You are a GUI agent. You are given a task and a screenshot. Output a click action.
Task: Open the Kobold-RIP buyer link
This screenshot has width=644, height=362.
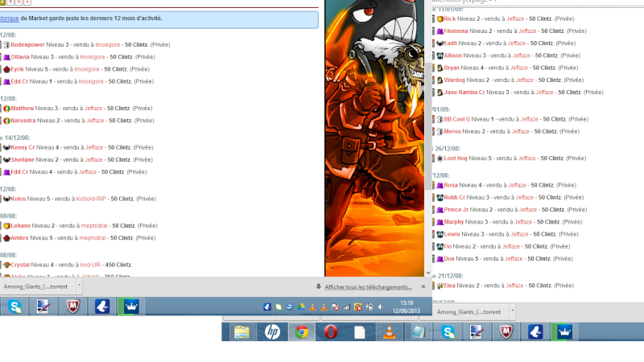91,199
